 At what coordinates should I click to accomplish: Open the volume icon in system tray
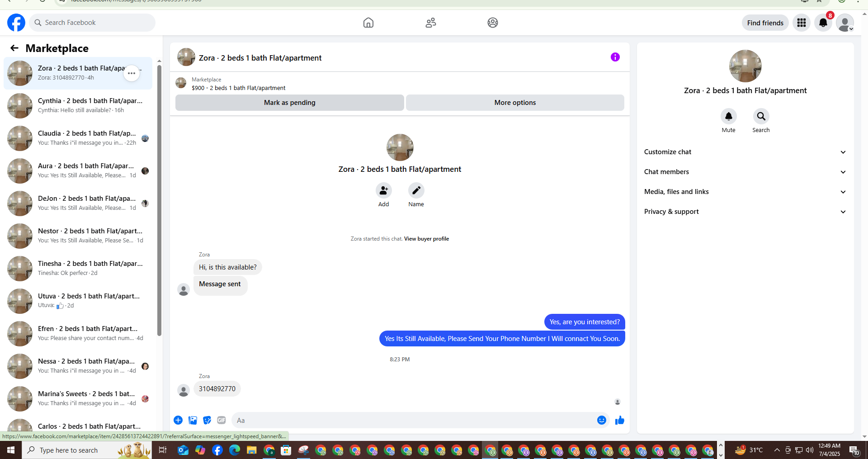pyautogui.click(x=809, y=450)
